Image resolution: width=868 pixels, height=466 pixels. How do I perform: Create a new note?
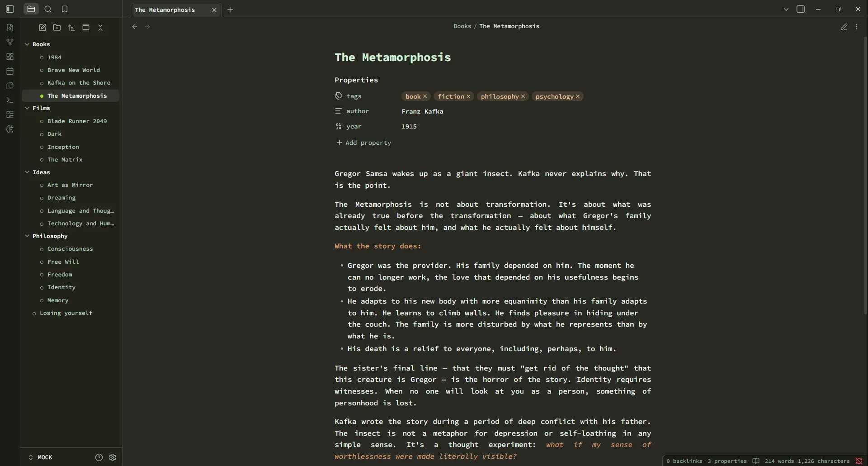(42, 28)
